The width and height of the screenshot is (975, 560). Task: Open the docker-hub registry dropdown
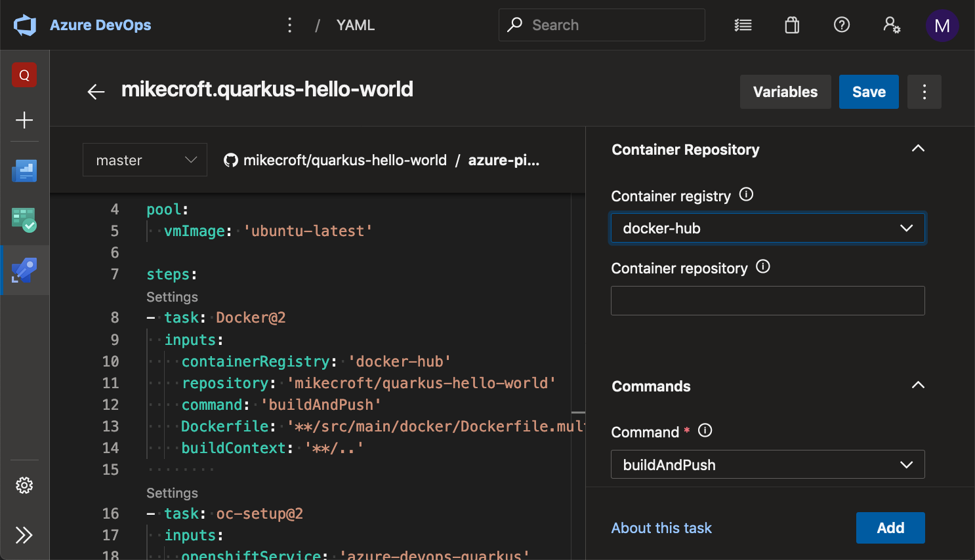[768, 228]
